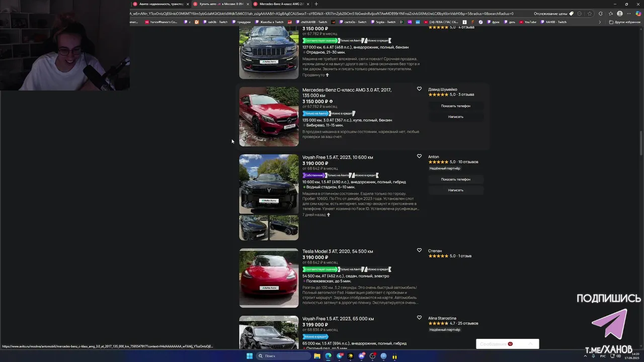Open придурки bookmark folder
The image size is (644, 362).
242,22
